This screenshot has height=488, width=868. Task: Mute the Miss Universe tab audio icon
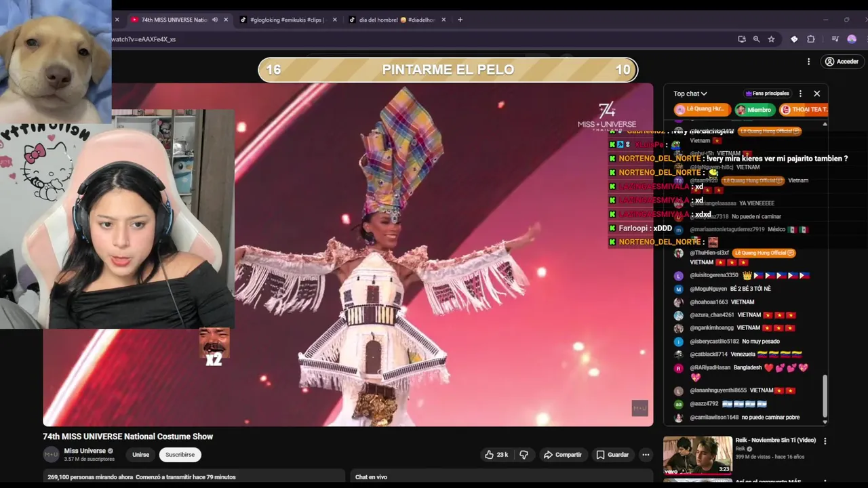(x=215, y=20)
